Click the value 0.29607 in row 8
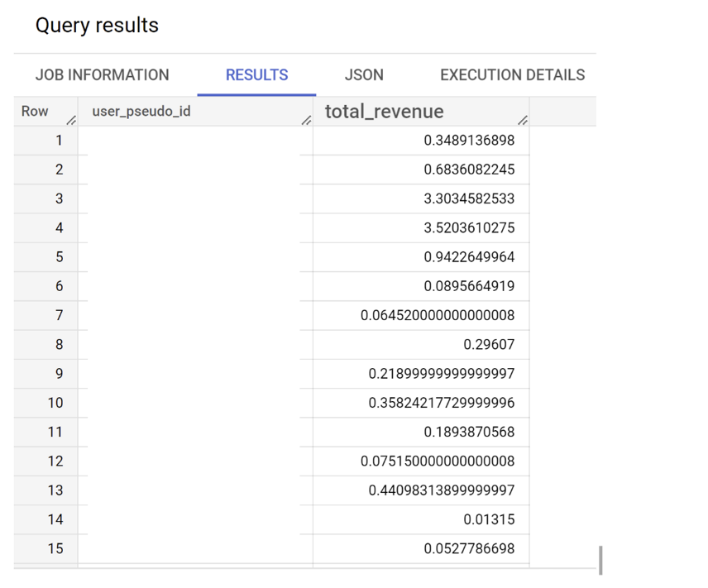Image resolution: width=708 pixels, height=588 pixels. click(488, 344)
